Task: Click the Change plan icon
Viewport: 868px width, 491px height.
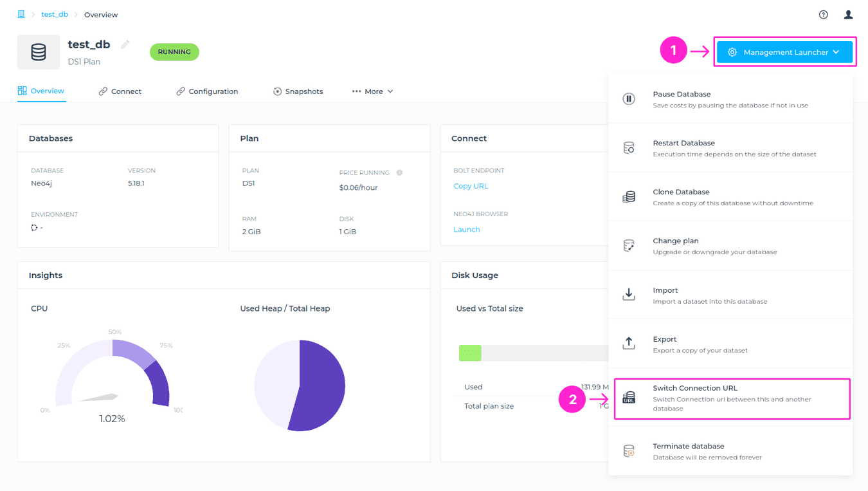Action: click(629, 245)
